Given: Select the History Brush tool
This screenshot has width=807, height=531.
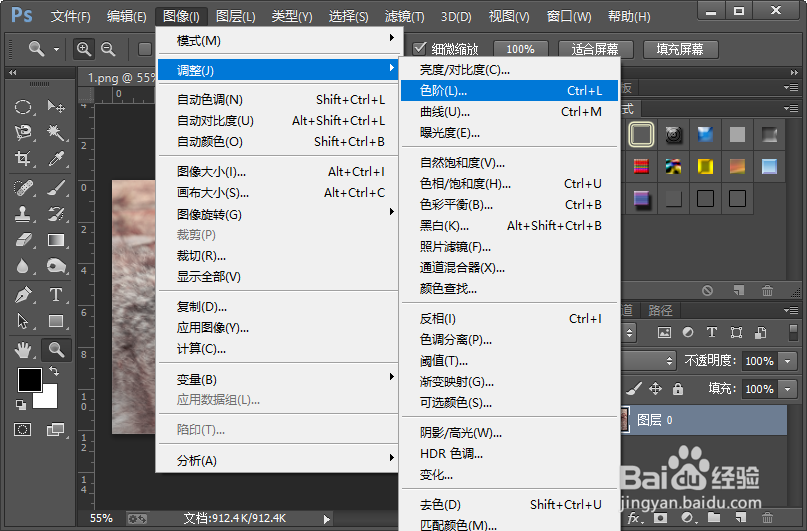Looking at the screenshot, I should pyautogui.click(x=56, y=214).
